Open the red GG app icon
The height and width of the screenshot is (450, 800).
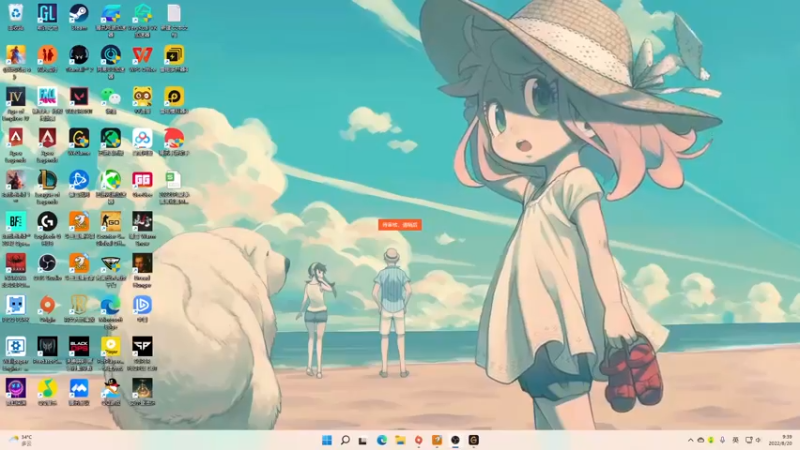point(142,180)
